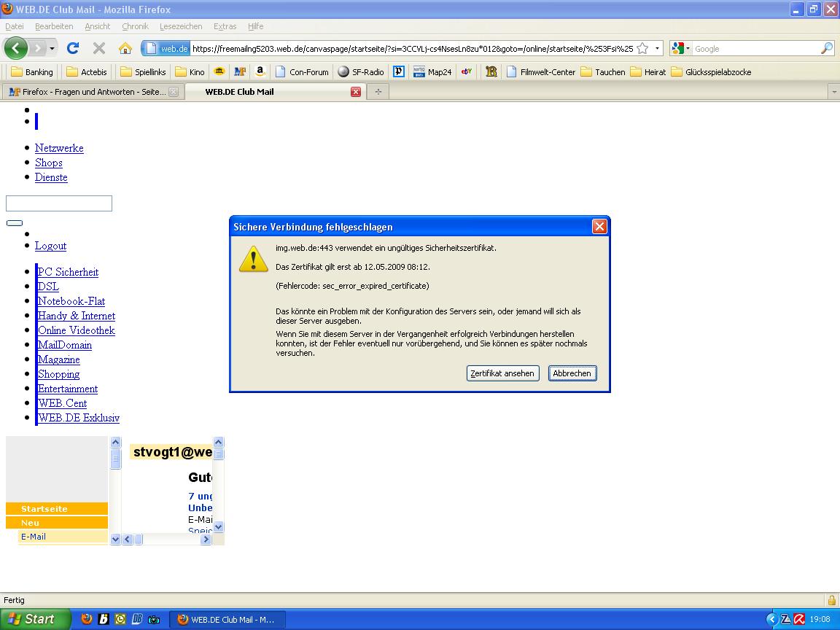840x630 pixels.
Task: Open the address bar history dropdown
Action: point(657,49)
